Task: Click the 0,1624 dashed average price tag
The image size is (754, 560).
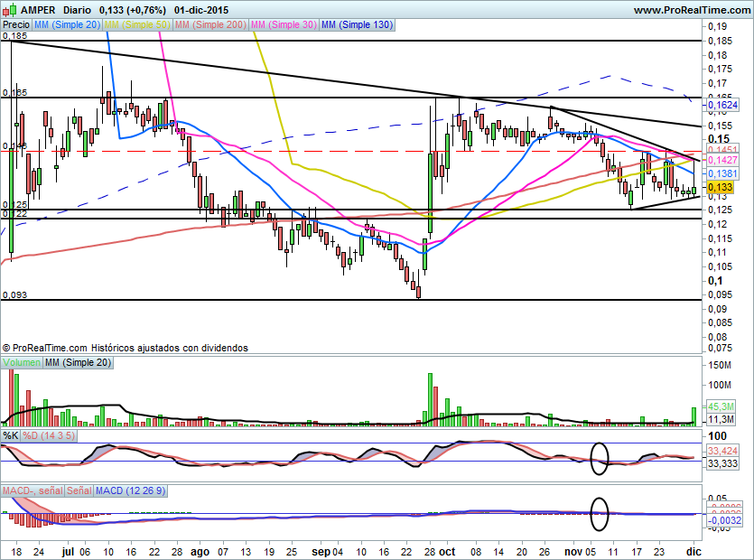Action: tap(722, 105)
